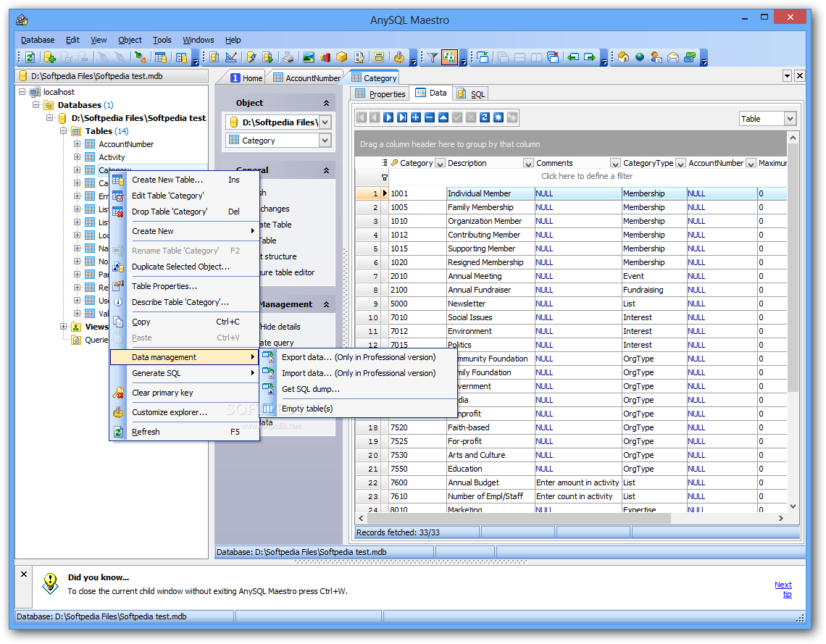The width and height of the screenshot is (826, 644).
Task: Click the bookmark star navigator button
Action: point(498,117)
